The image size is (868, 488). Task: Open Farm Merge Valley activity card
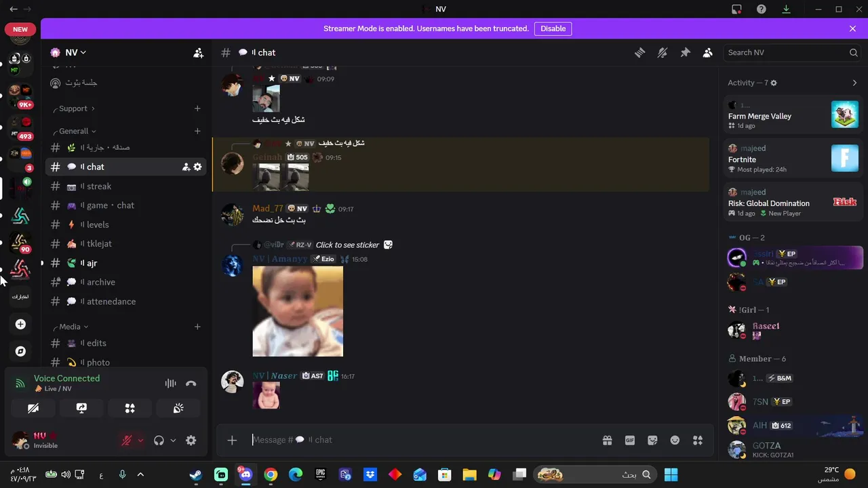coord(793,115)
